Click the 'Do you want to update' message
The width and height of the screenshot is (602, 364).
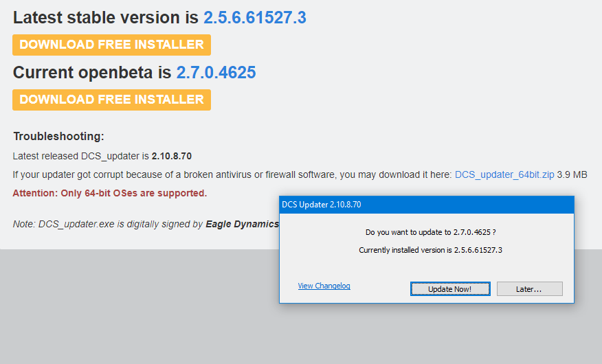coord(430,233)
